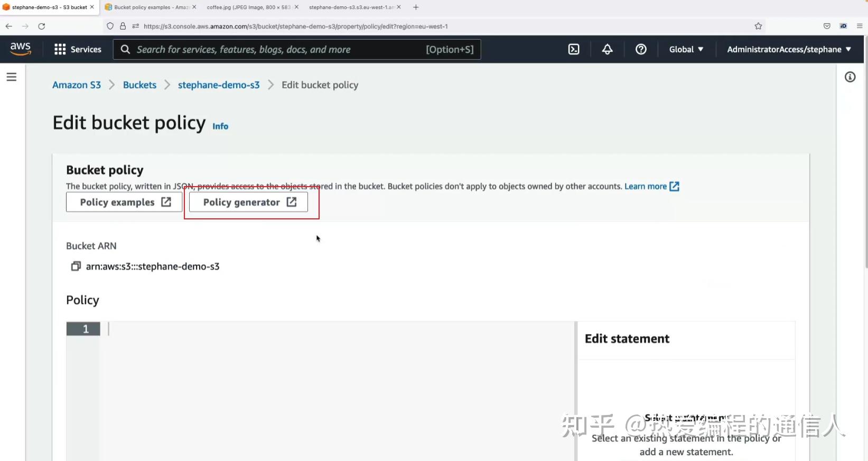This screenshot has height=461, width=868.
Task: Reload the page with refresh icon
Action: coord(42,26)
